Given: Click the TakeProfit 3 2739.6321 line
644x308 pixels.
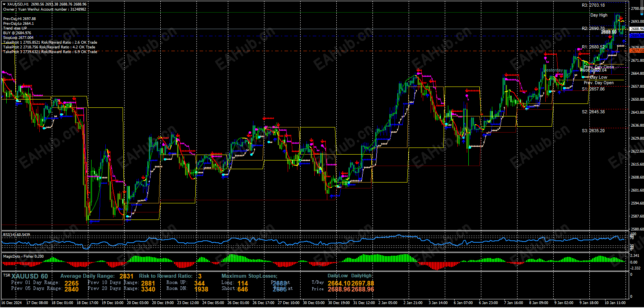Looking at the screenshot, I should tap(50, 52).
